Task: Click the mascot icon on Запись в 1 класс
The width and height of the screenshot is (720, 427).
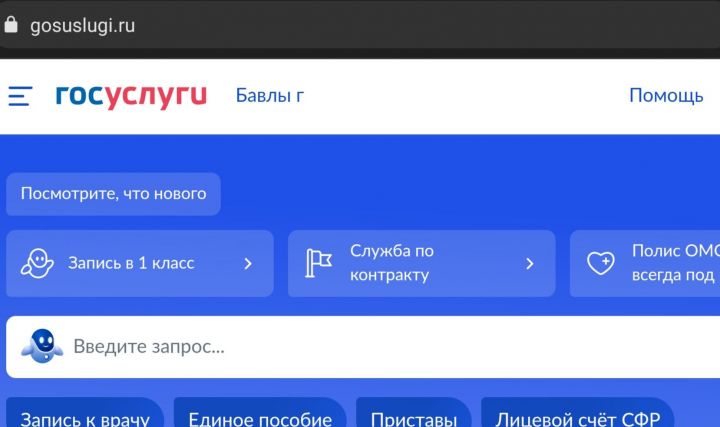Action: click(x=37, y=264)
